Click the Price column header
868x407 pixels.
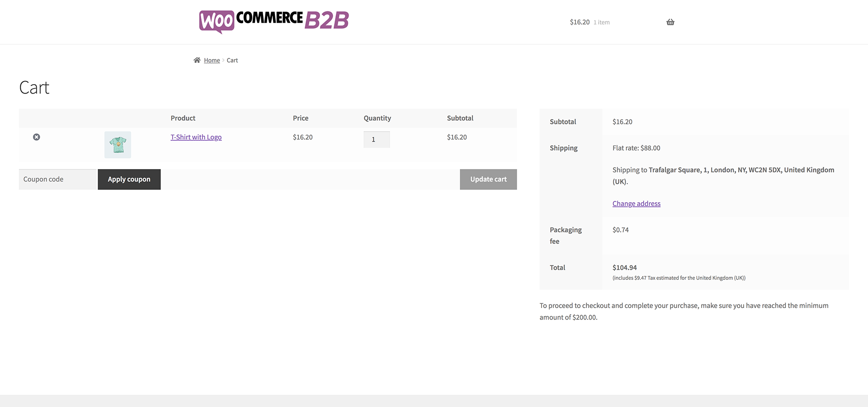(x=300, y=118)
